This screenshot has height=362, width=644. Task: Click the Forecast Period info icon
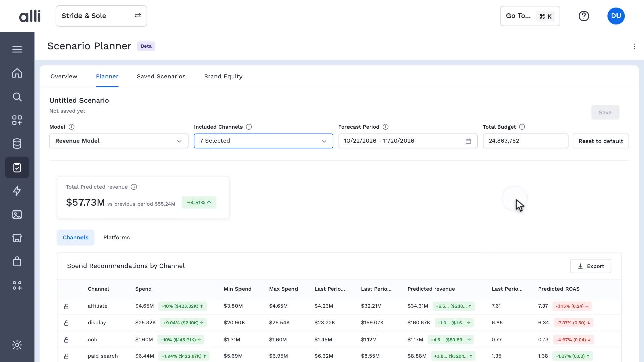[385, 127]
